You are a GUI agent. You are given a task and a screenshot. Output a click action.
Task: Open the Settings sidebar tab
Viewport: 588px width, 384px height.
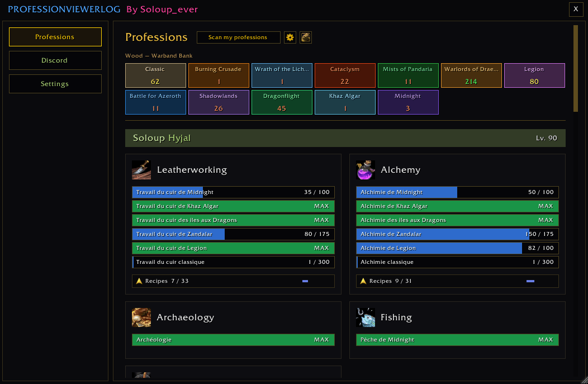tap(55, 84)
